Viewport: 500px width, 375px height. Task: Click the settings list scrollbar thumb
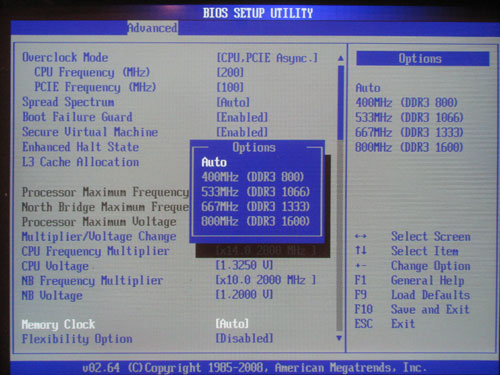(340, 103)
